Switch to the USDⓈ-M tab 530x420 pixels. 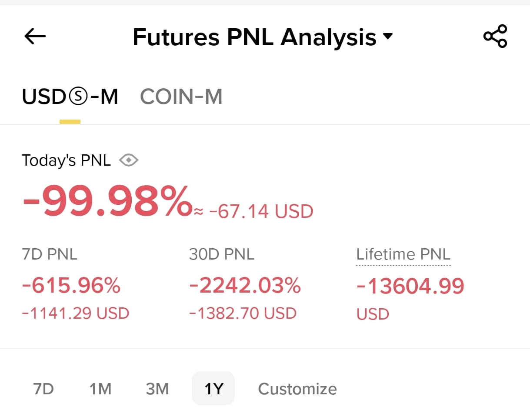[70, 97]
